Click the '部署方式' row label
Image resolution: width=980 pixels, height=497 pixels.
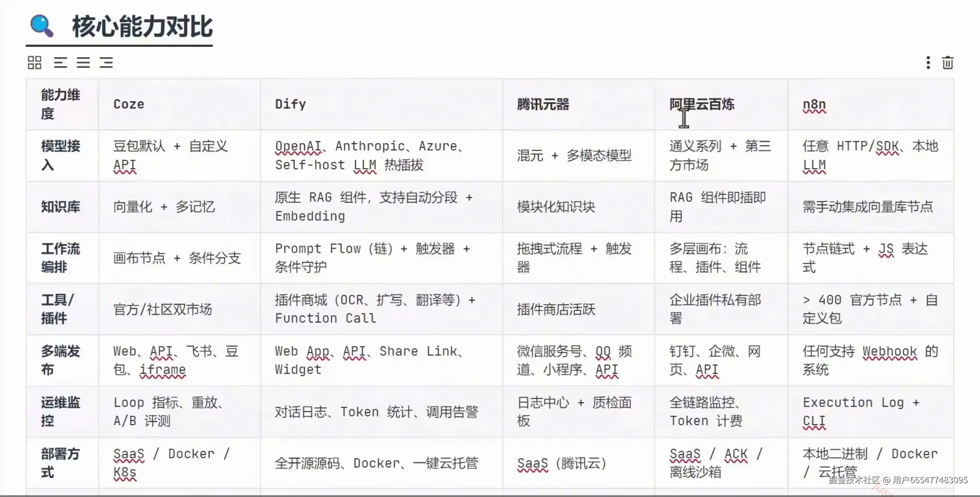62,463
